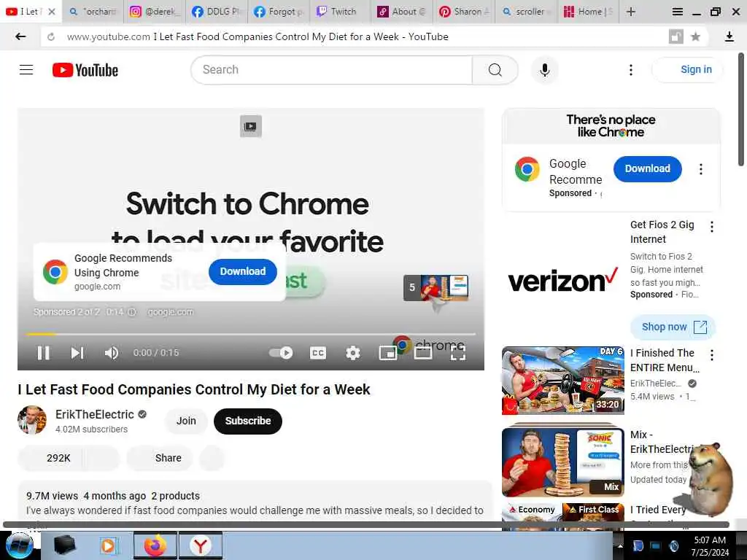Close the current YouTube tab

tap(52, 12)
